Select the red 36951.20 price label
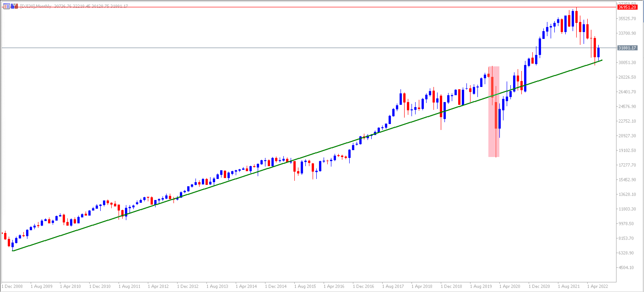 [x=627, y=7]
